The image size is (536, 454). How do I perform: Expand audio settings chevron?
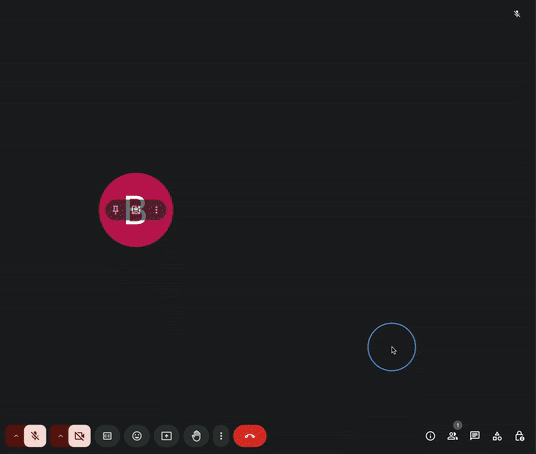point(16,436)
